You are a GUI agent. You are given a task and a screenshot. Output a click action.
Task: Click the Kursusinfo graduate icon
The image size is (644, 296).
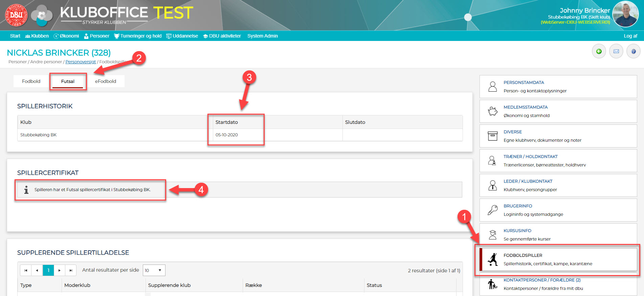coord(493,235)
